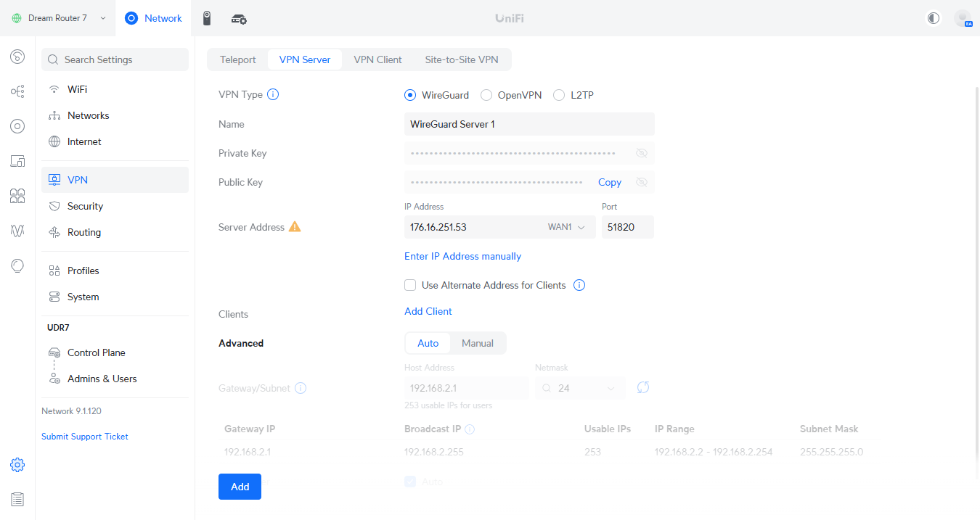Open the user account avatar
This screenshot has height=520, width=980.
click(x=963, y=18)
